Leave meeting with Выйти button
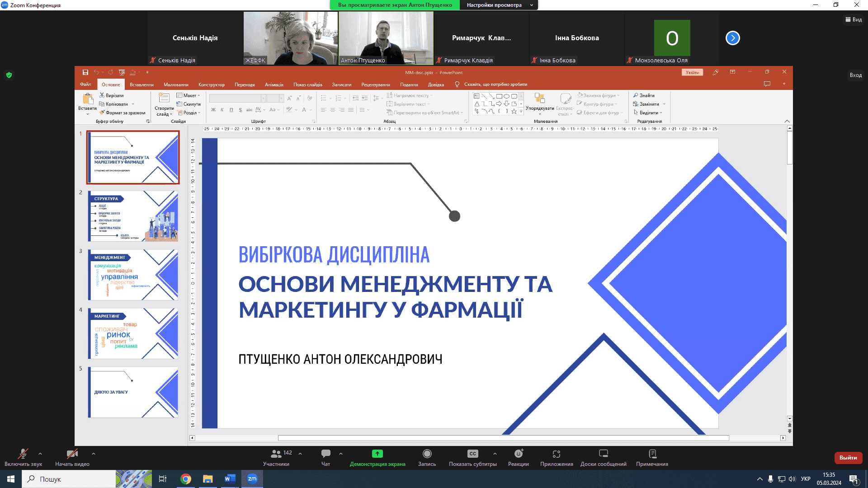The image size is (868, 488). [848, 458]
